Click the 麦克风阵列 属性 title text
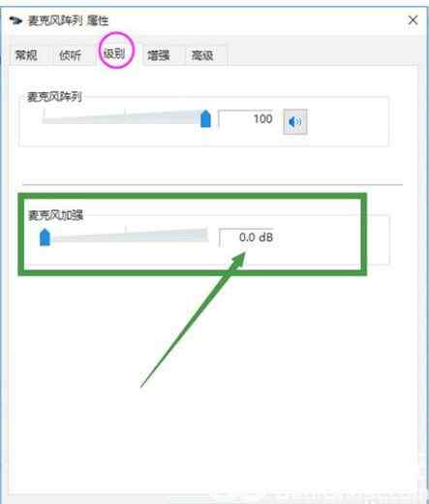This screenshot has width=429, height=504. 68,20
